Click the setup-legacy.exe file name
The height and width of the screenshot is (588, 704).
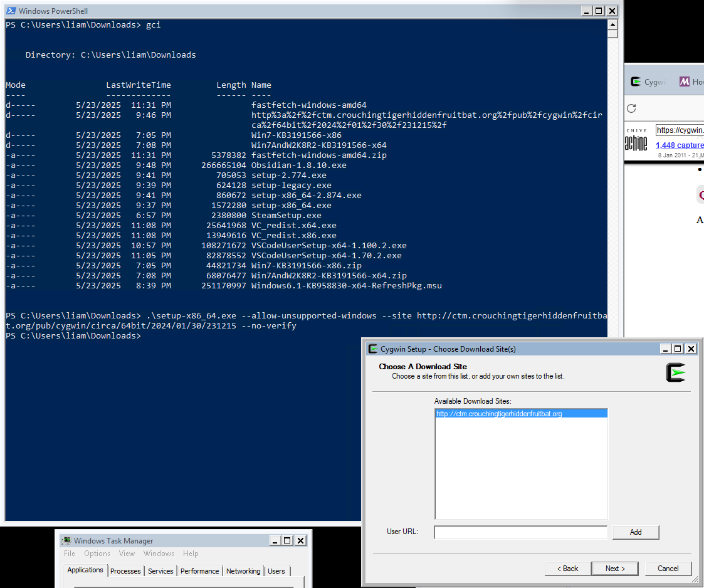tap(292, 186)
